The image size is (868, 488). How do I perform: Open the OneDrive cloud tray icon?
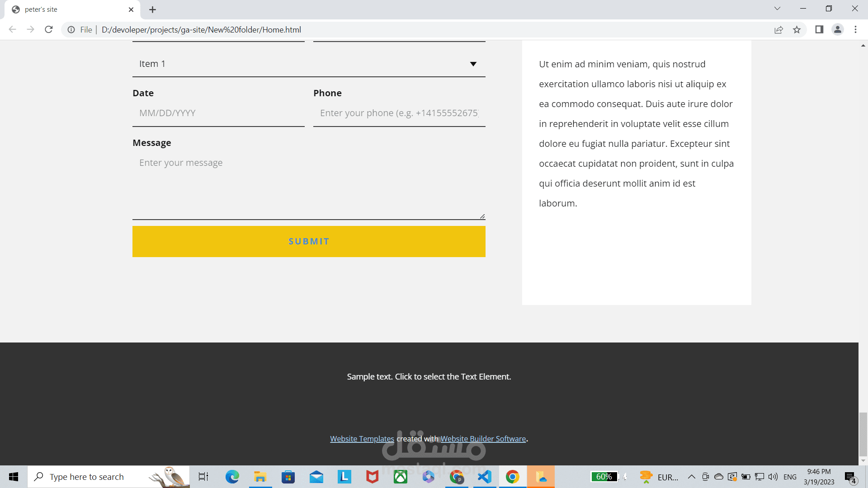(719, 477)
